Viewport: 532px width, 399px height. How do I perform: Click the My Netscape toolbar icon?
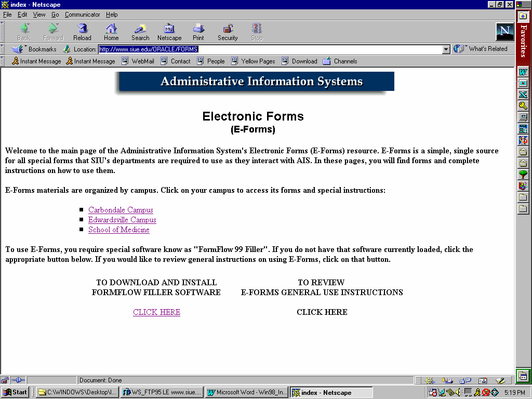169,32
